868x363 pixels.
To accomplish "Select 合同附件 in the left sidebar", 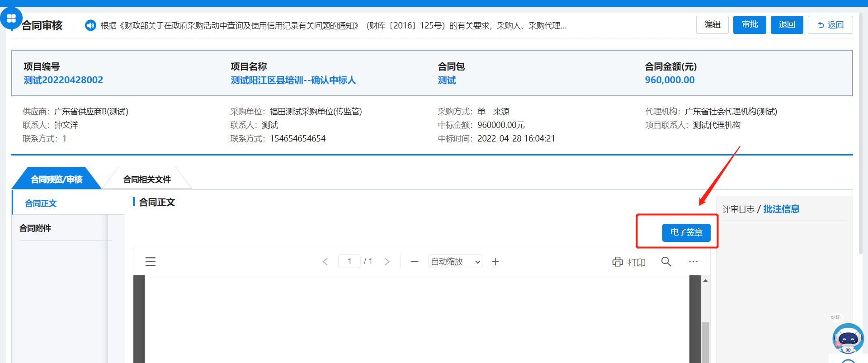I will pos(35,228).
